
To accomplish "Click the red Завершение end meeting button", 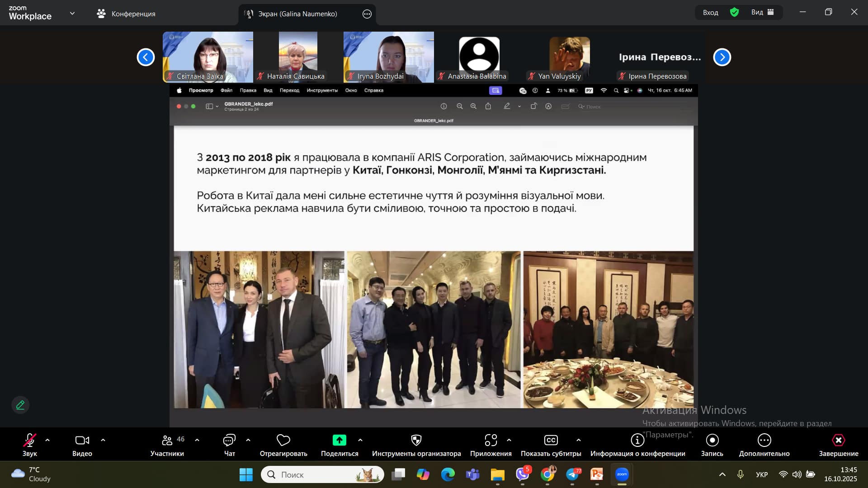I will [x=838, y=441].
